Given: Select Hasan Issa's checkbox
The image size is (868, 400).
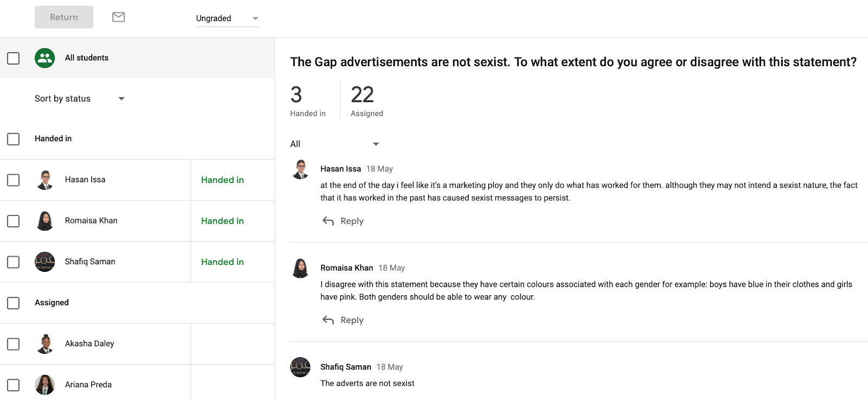Looking at the screenshot, I should (14, 180).
